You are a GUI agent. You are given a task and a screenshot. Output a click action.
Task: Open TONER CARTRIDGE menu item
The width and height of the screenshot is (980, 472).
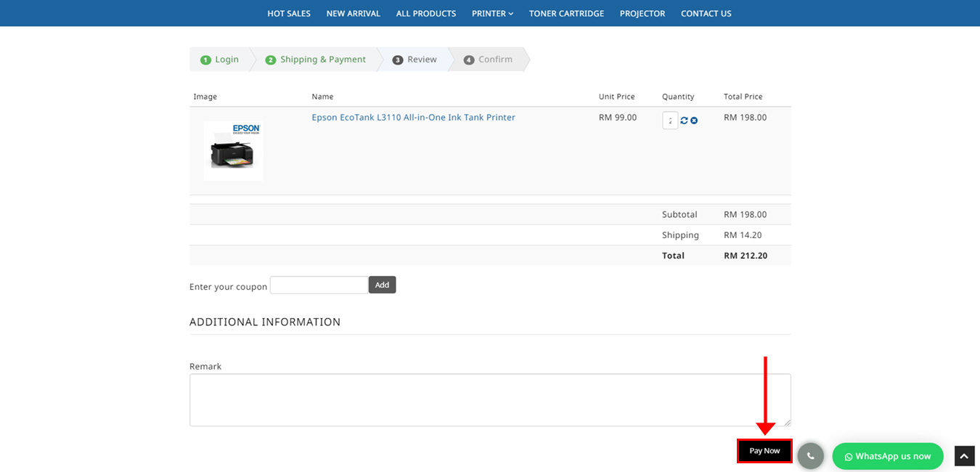point(566,13)
